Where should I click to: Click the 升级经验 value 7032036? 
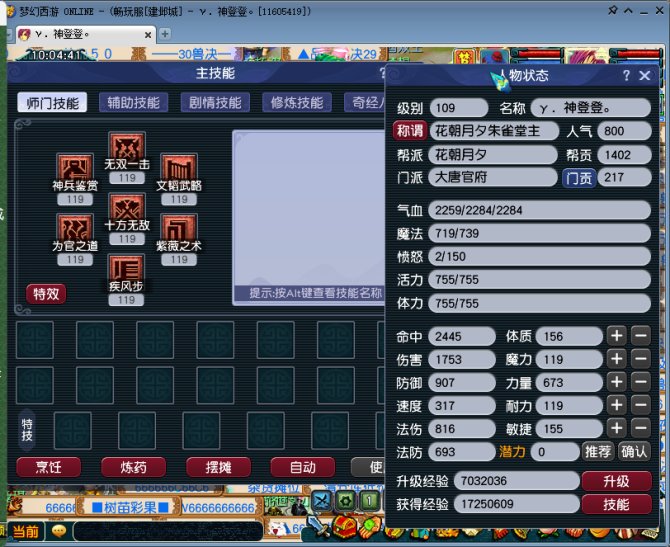(517, 481)
